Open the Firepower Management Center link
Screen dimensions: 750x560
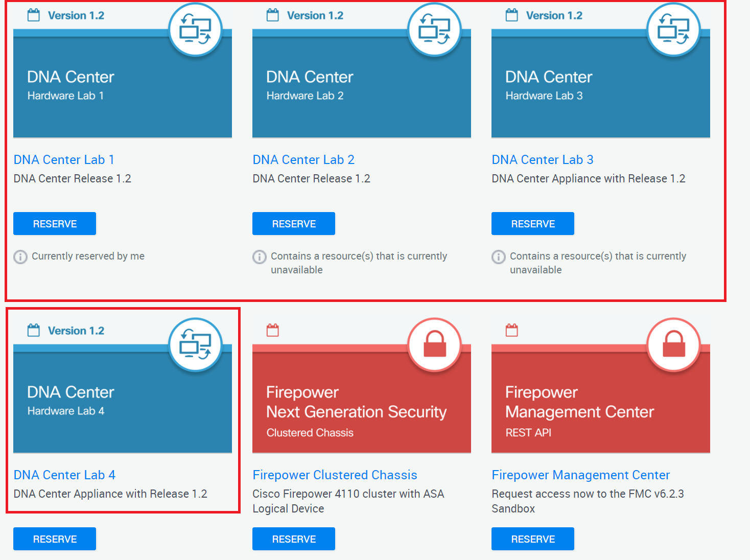[581, 475]
